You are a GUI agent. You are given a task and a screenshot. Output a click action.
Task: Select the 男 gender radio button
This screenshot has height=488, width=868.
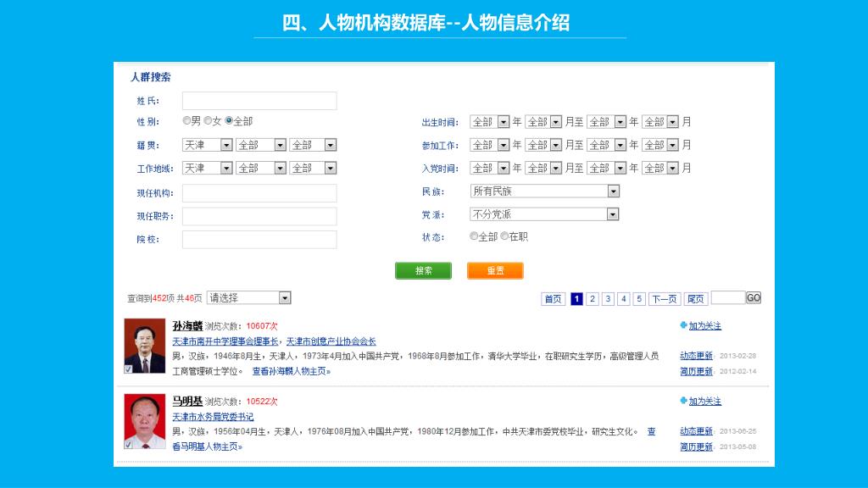187,121
